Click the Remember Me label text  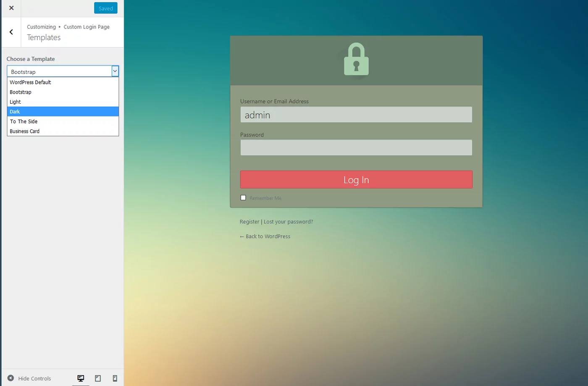265,198
